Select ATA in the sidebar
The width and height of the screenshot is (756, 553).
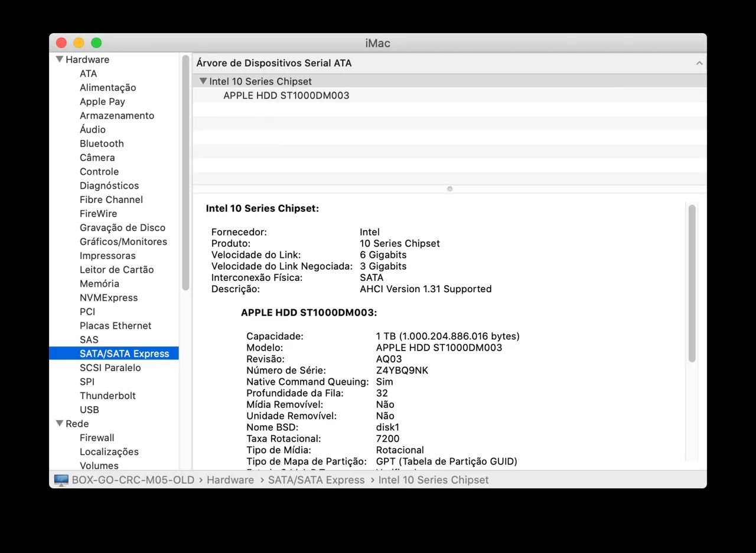click(88, 74)
